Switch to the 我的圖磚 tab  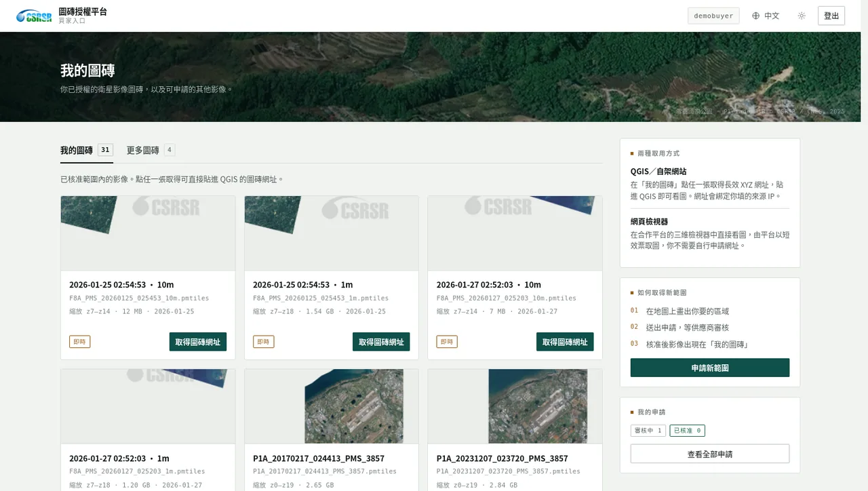pos(86,150)
